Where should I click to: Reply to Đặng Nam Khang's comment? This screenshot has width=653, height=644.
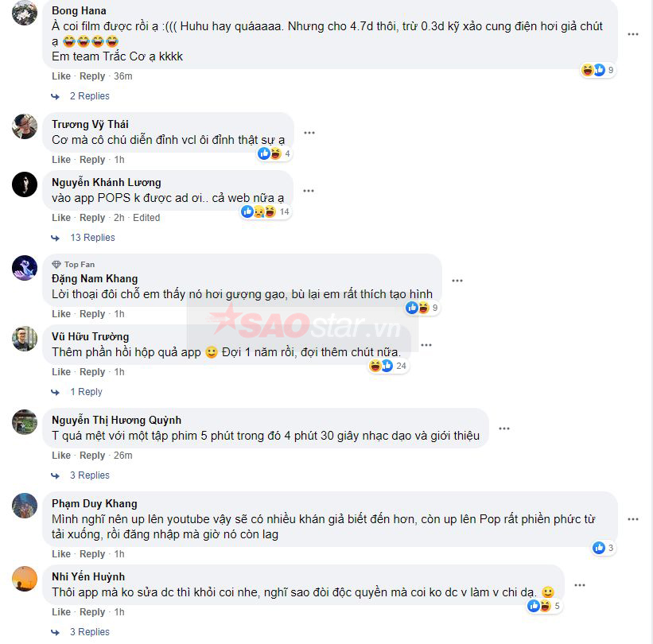click(92, 314)
